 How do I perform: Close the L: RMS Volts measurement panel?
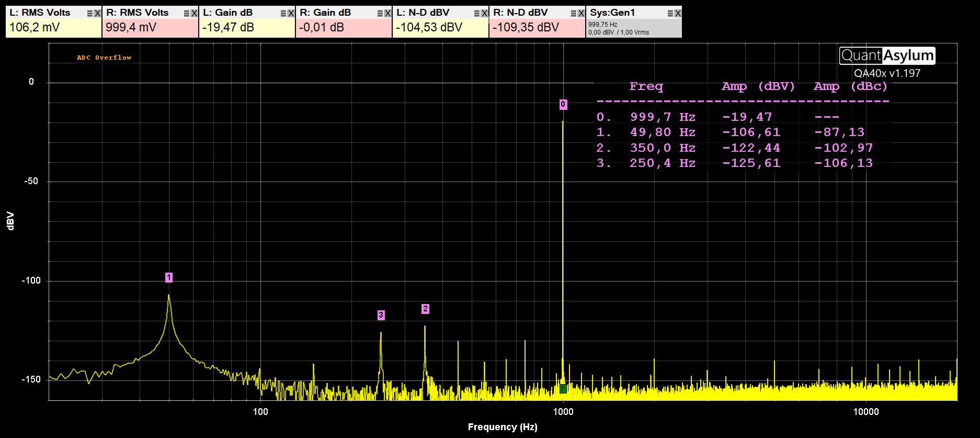coord(97,14)
